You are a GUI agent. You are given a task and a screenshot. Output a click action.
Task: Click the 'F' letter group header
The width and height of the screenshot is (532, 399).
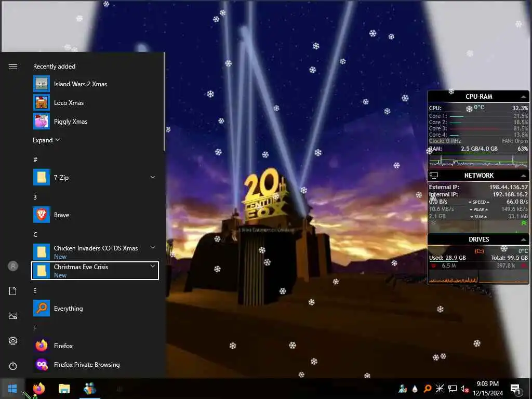(x=35, y=328)
